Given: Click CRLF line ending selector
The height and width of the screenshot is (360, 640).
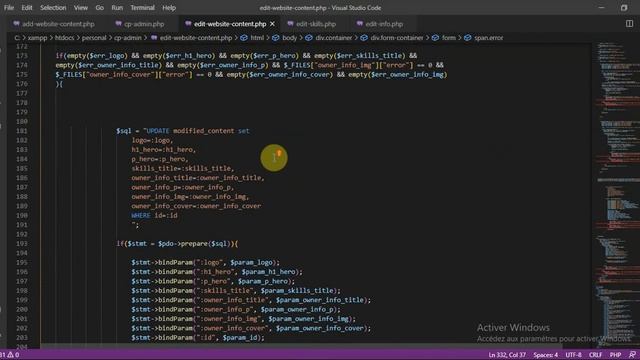Looking at the screenshot, I should tap(596, 355).
